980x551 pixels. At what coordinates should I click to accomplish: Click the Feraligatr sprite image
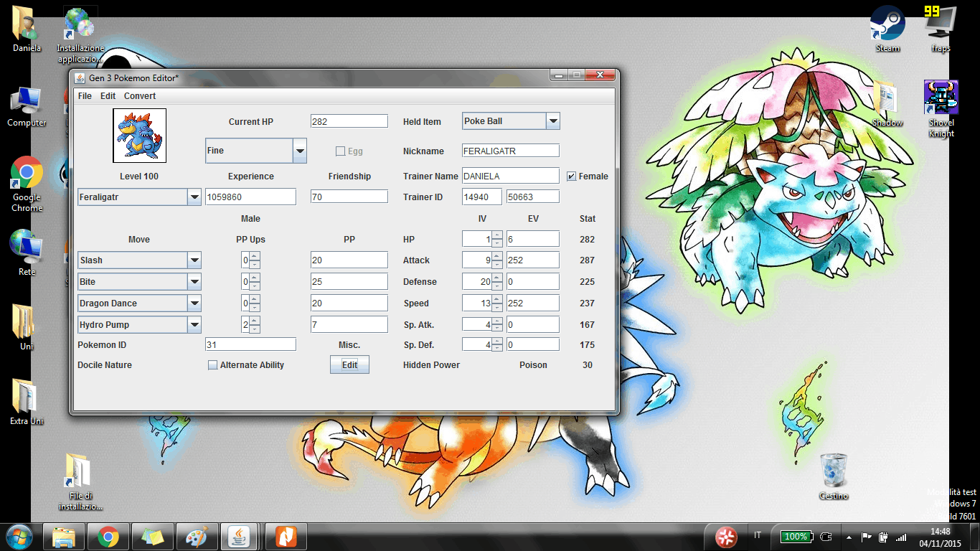click(x=140, y=136)
